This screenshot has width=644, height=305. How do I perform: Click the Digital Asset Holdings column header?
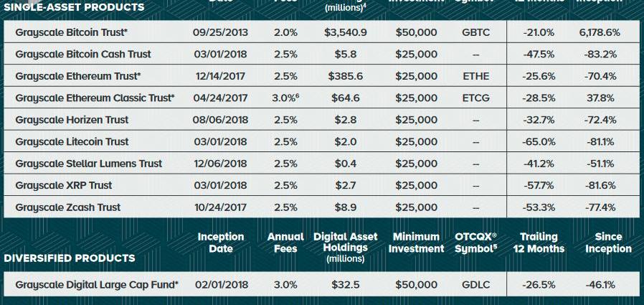(x=345, y=248)
